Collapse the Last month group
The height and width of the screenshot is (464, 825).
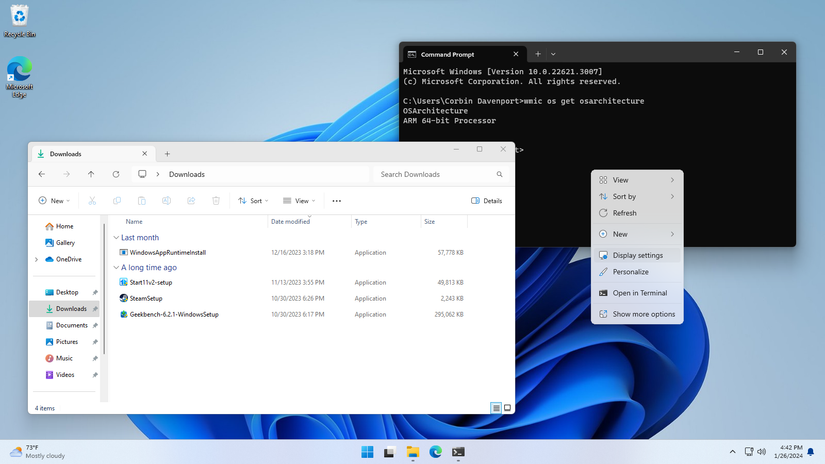(x=116, y=238)
